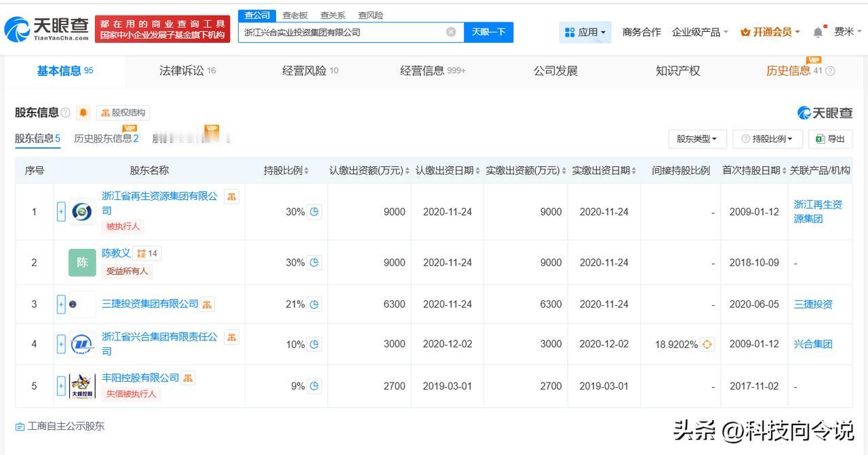
Task: Expand row 1 with the plus button
Action: pyautogui.click(x=61, y=212)
